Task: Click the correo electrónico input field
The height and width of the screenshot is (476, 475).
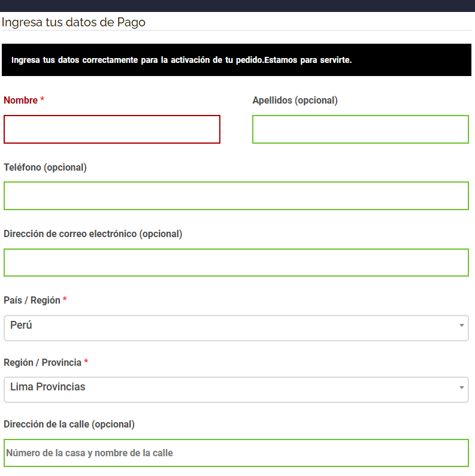Action: [x=236, y=263]
